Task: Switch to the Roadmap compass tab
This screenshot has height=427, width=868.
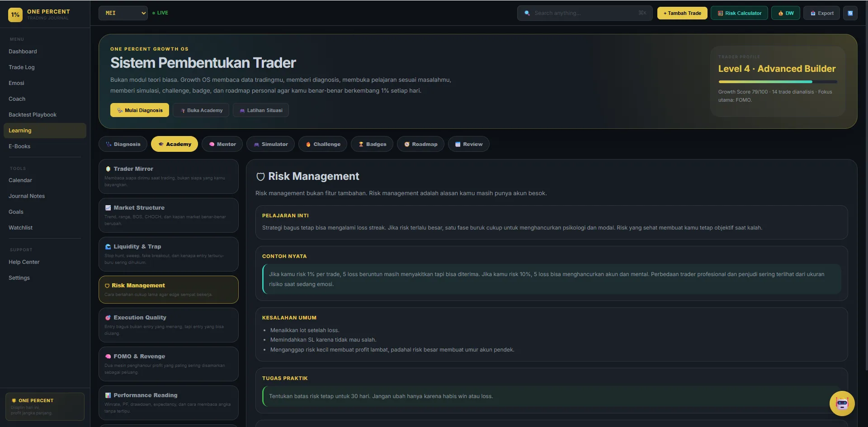Action: point(420,144)
